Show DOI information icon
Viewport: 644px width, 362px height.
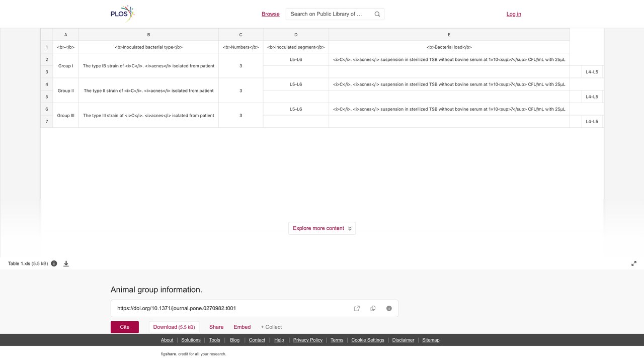pos(389,308)
